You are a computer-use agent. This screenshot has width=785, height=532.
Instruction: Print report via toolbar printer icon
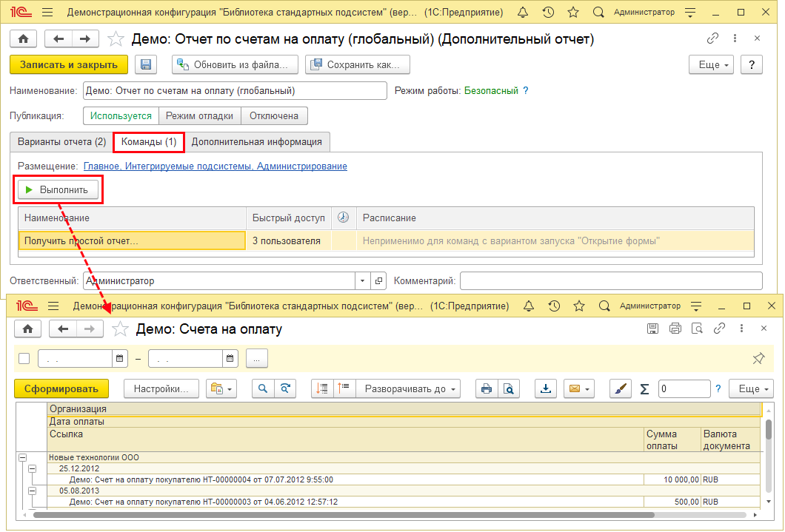(x=486, y=388)
